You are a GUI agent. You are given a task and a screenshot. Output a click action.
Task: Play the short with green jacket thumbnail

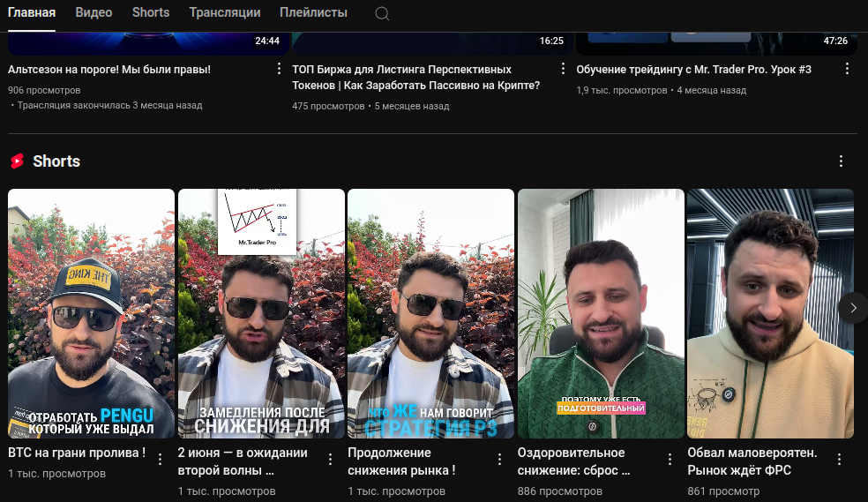[x=601, y=314]
